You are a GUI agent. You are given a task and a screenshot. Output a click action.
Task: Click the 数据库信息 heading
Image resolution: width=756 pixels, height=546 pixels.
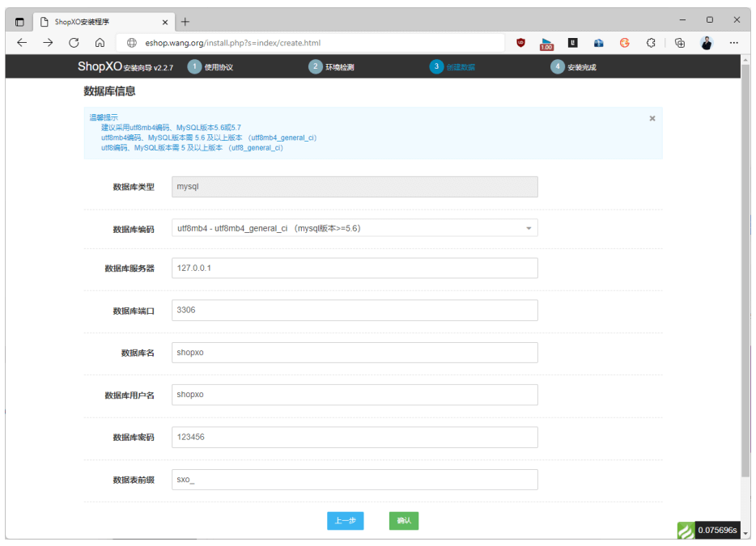pyautogui.click(x=109, y=91)
